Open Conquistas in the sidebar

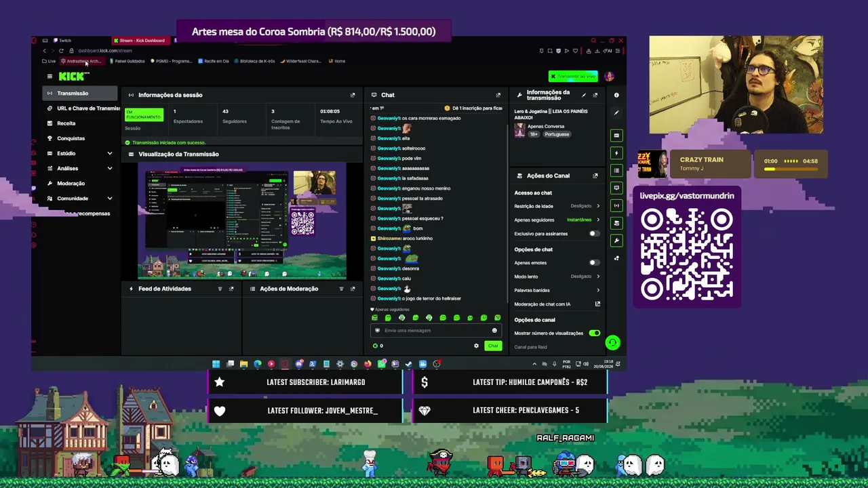coord(71,138)
